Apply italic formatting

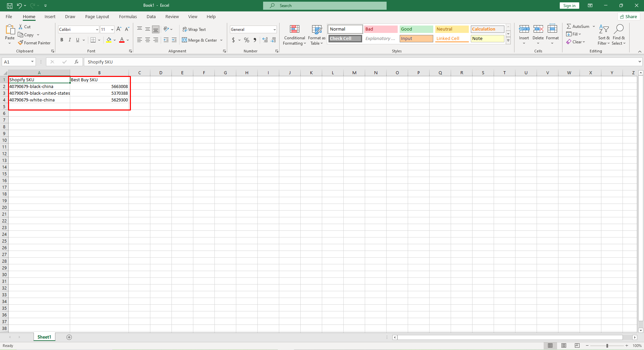70,40
